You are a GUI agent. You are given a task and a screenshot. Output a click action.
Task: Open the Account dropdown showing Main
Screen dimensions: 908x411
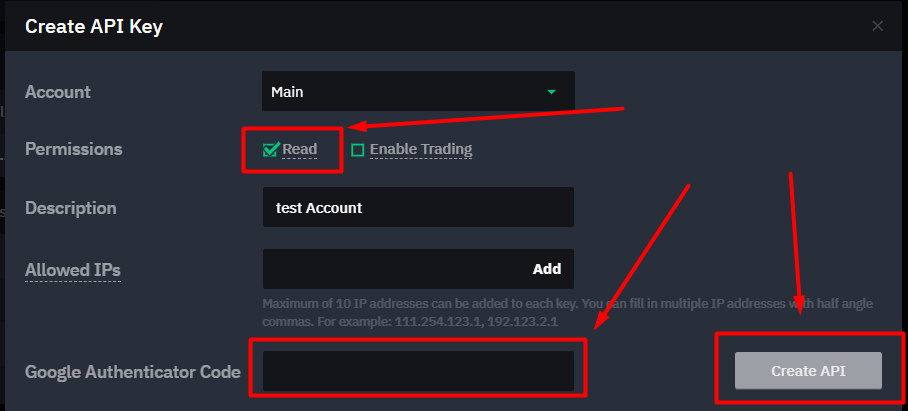tap(417, 92)
